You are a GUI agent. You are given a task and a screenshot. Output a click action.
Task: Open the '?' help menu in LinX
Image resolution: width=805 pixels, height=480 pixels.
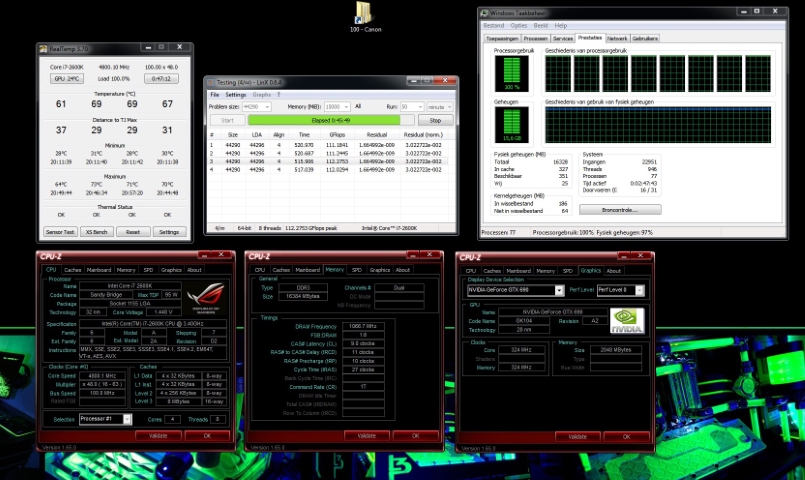coord(279,94)
